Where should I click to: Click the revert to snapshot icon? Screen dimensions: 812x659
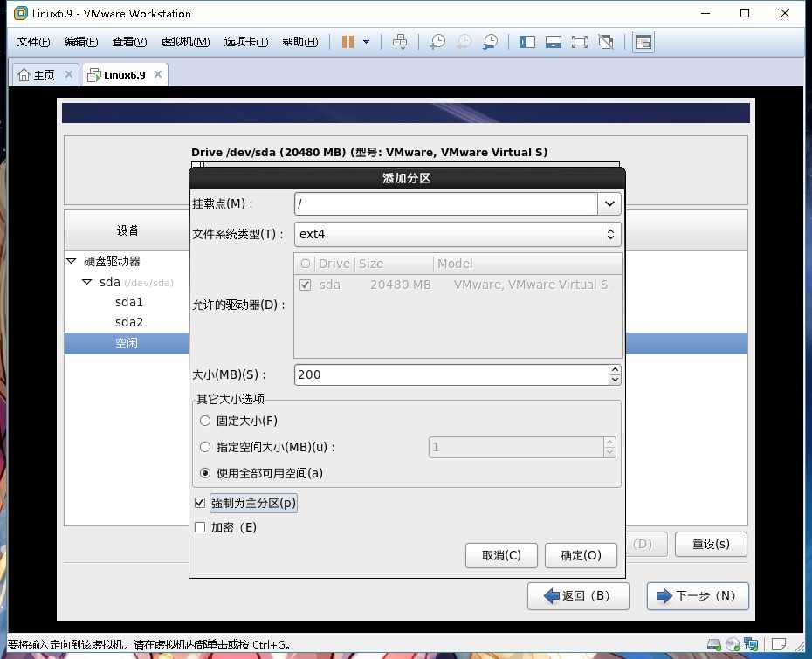pos(464,42)
